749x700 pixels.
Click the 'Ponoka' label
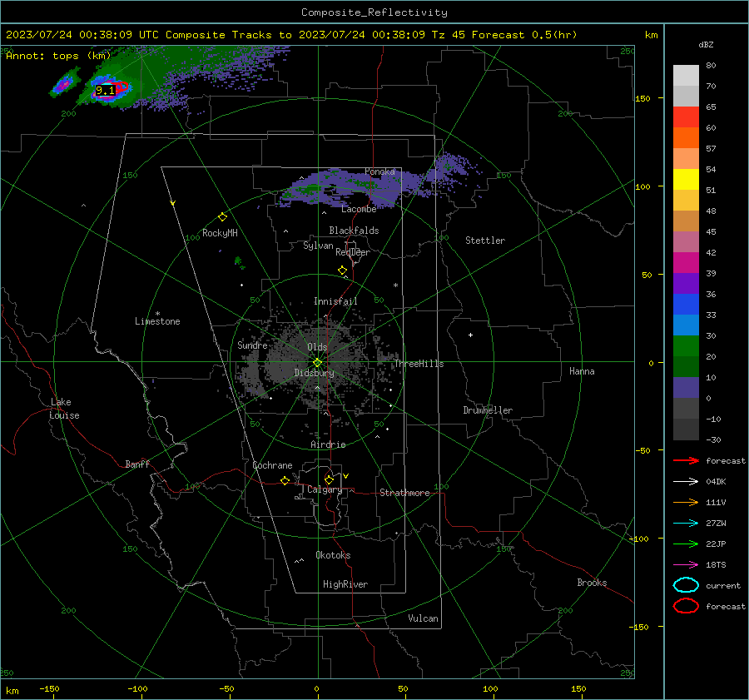coord(379,171)
